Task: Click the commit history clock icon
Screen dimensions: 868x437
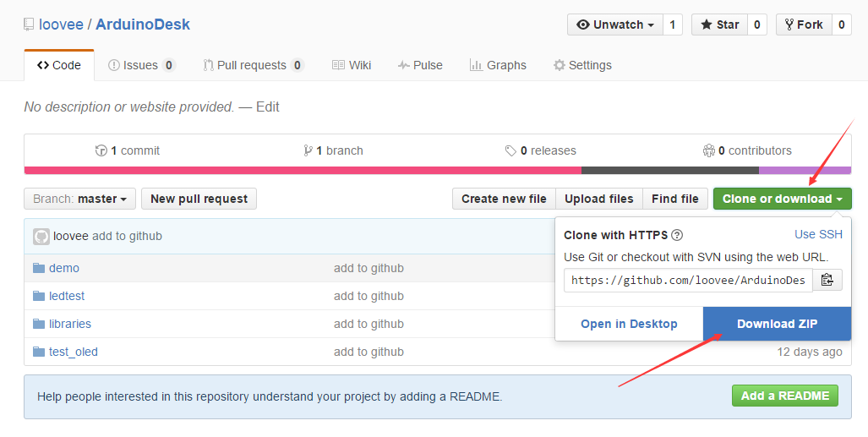Action: [x=101, y=150]
